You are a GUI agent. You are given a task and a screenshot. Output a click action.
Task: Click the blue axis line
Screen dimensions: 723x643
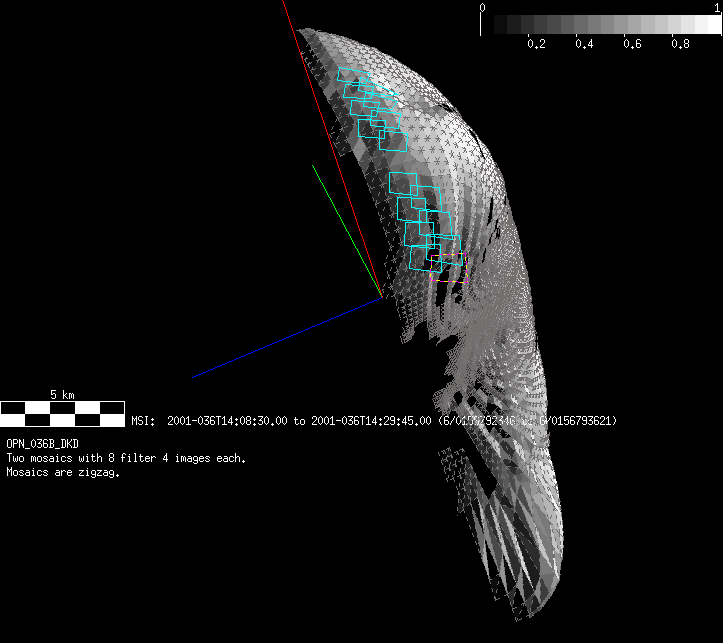pos(288,337)
